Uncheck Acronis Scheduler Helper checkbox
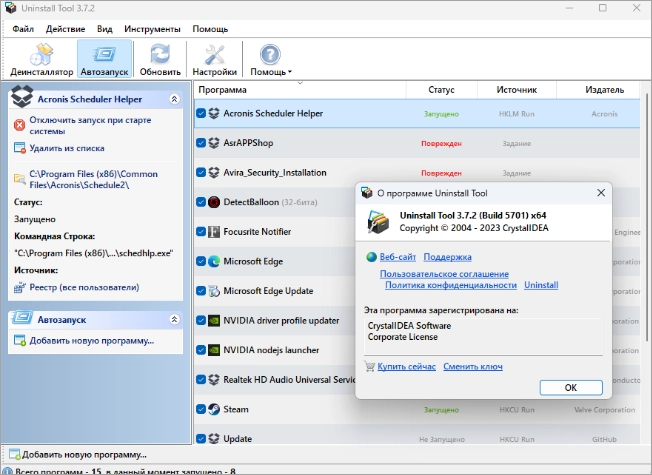 coord(201,113)
